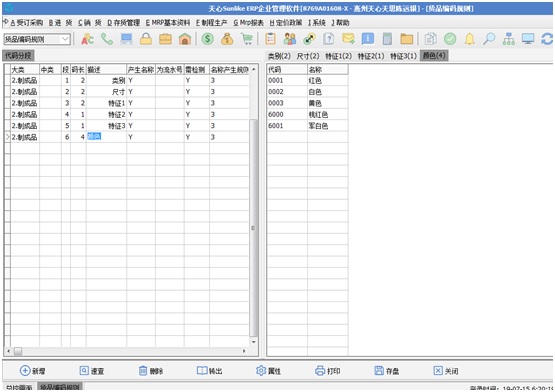
Task: Open the 货品编码规则 dropdown in toolbar
Action: click(x=65, y=39)
